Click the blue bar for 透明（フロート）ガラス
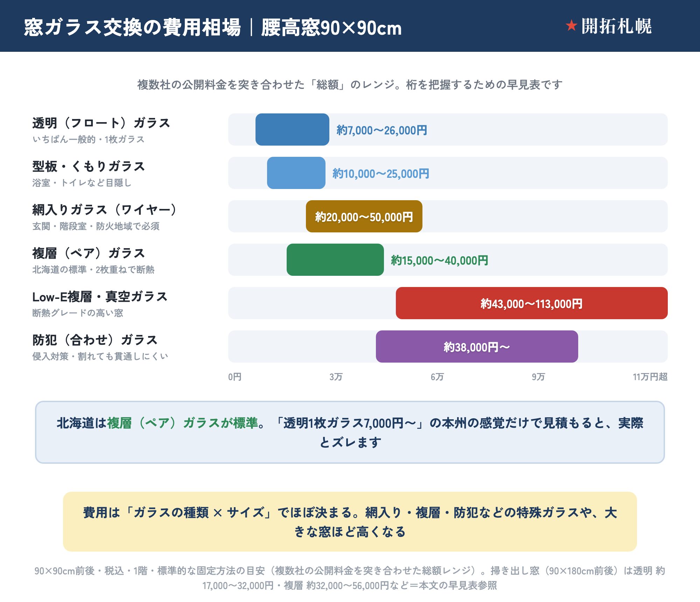The width and height of the screenshot is (700, 602). [x=292, y=129]
